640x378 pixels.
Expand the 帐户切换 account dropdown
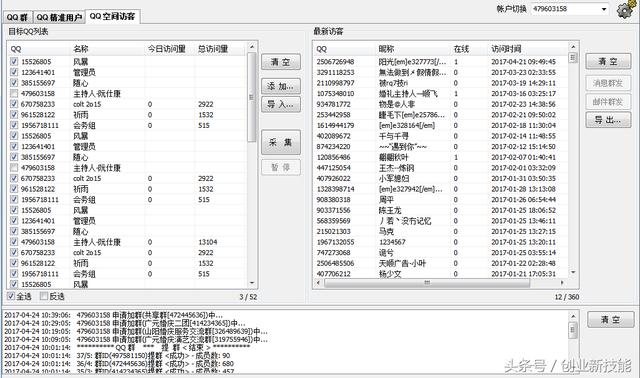[604, 9]
